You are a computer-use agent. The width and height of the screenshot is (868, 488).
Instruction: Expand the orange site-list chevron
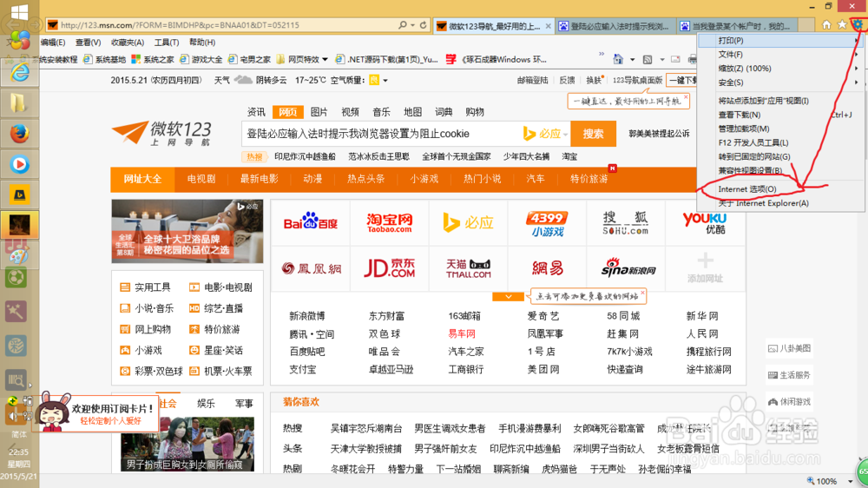point(508,297)
